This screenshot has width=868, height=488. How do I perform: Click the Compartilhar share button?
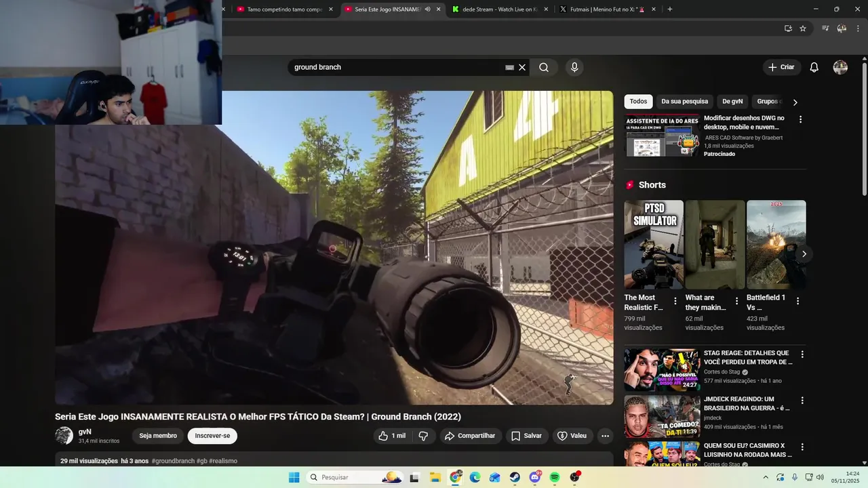tap(471, 436)
